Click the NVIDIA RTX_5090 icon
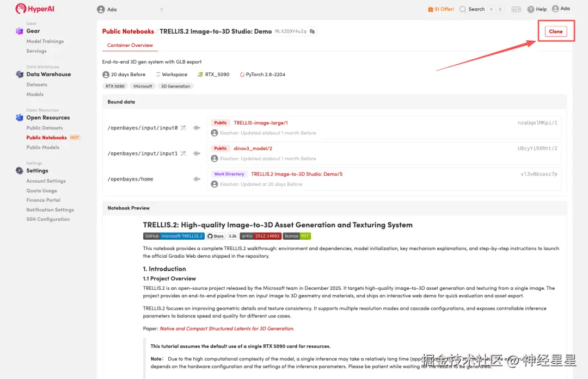This screenshot has height=379, width=588. [200, 74]
